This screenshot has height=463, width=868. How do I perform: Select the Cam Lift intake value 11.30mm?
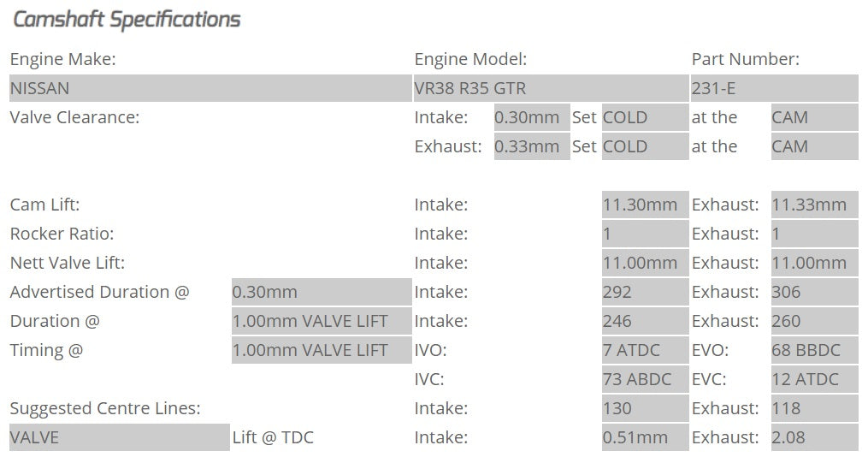point(645,205)
